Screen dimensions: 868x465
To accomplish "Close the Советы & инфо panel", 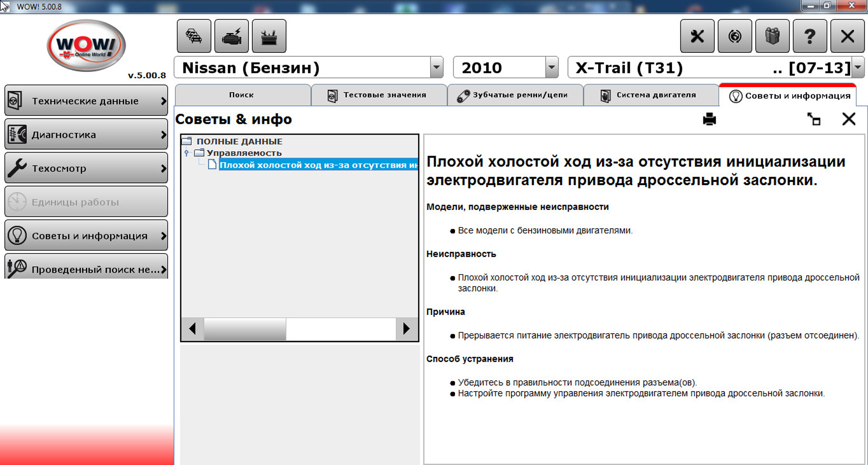I will [848, 119].
